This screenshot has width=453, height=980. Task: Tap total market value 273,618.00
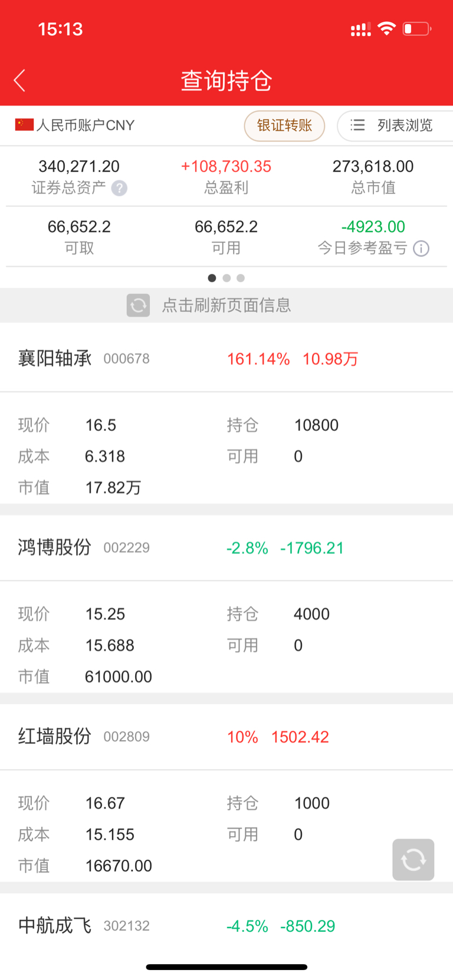click(373, 167)
